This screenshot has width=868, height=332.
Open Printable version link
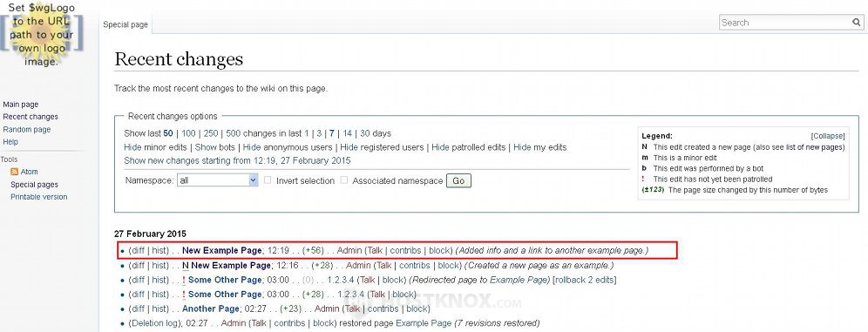coord(38,196)
